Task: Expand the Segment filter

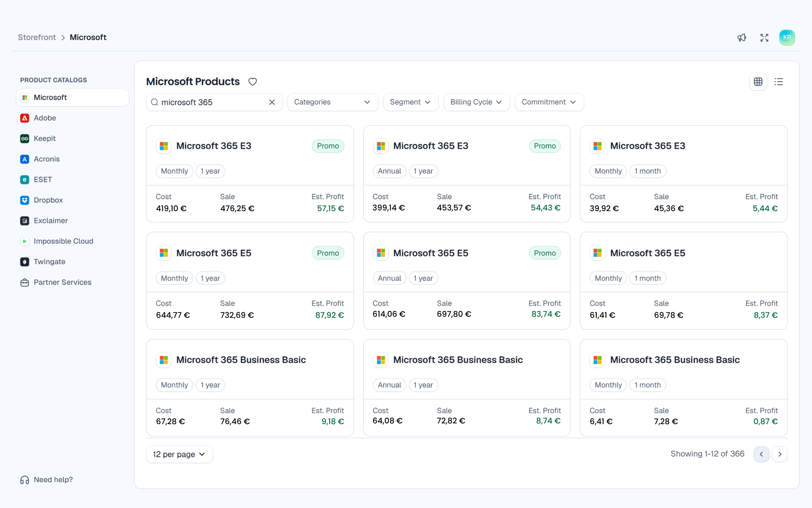Action: (411, 102)
